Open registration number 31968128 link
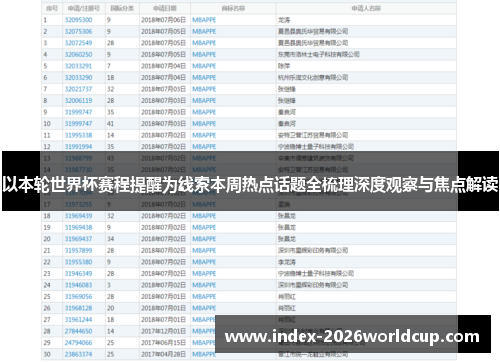Screen dimensions: 500x362 click(78, 308)
